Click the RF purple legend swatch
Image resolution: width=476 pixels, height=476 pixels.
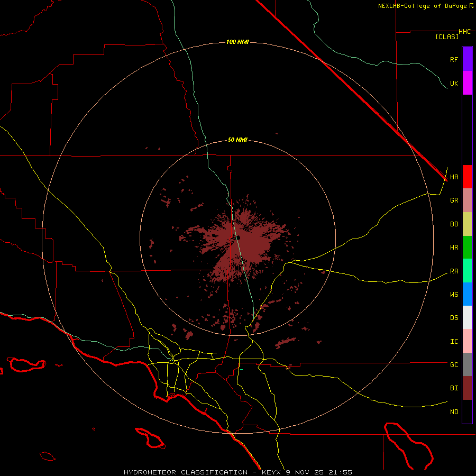coord(467,59)
